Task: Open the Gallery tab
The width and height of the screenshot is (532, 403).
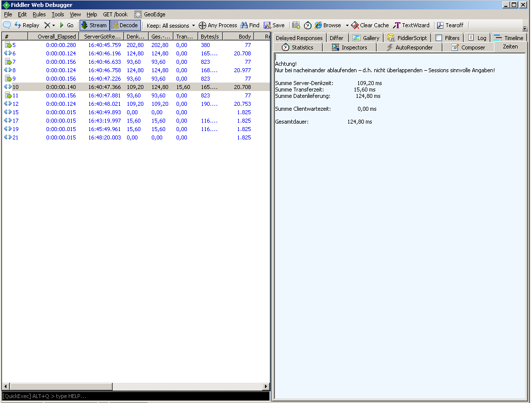Action: (366, 38)
